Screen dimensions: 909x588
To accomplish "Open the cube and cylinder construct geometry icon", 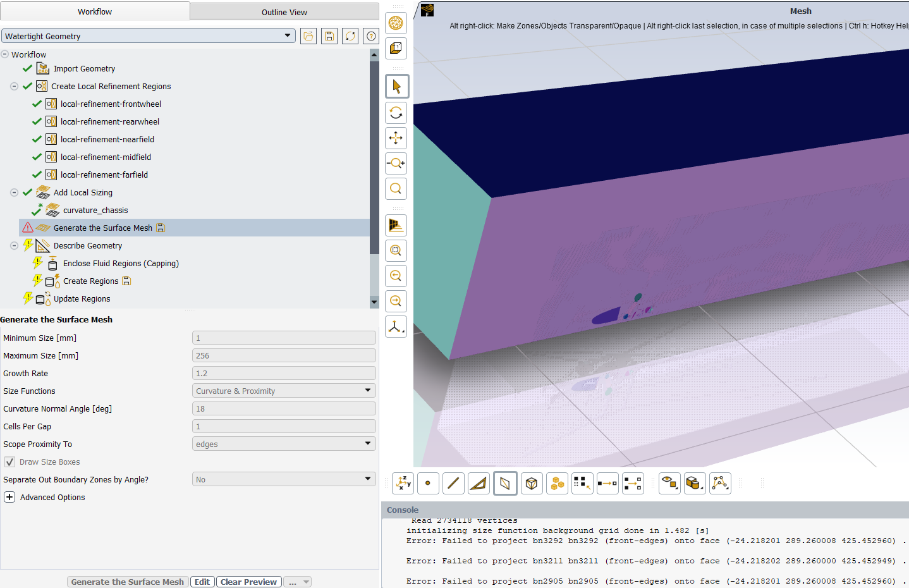I will [x=695, y=484].
